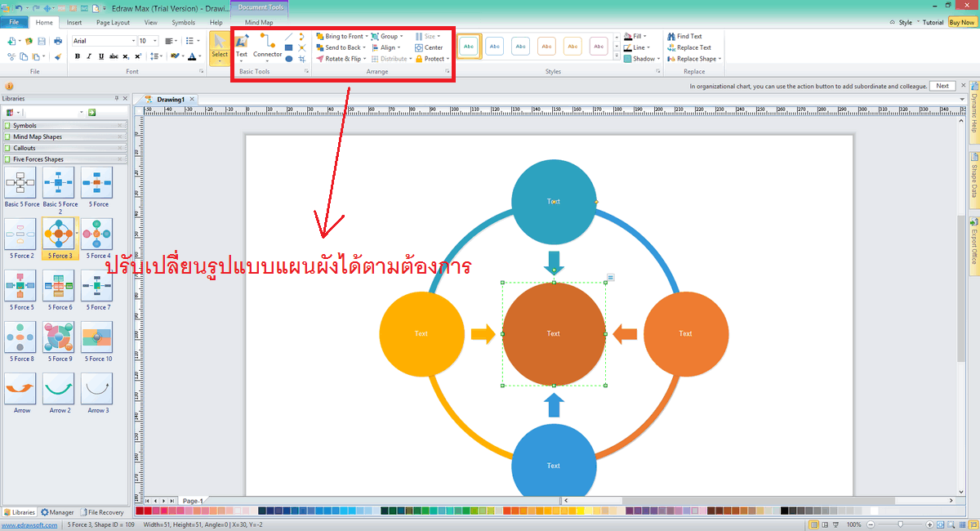Click the crop tool icon
The width and height of the screenshot is (980, 531).
coord(301,59)
